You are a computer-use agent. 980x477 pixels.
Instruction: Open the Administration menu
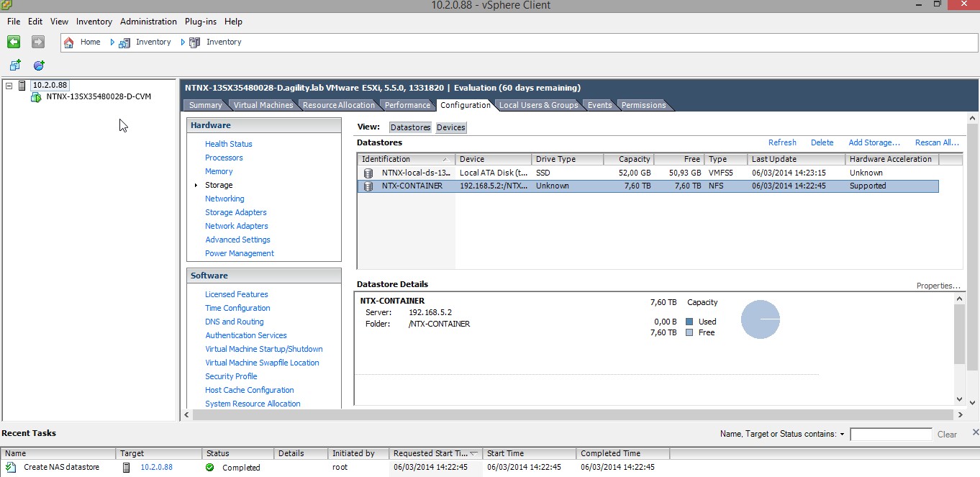pyautogui.click(x=148, y=22)
